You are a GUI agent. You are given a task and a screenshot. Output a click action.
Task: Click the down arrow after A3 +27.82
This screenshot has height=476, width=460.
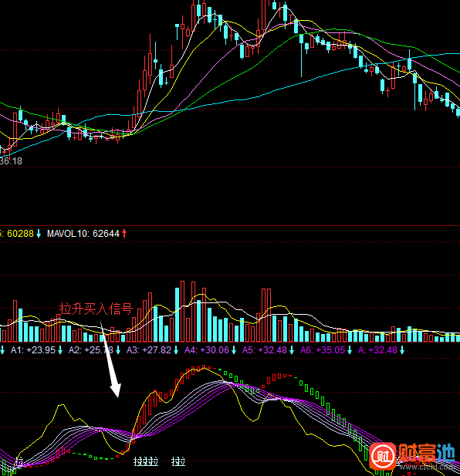(x=176, y=350)
